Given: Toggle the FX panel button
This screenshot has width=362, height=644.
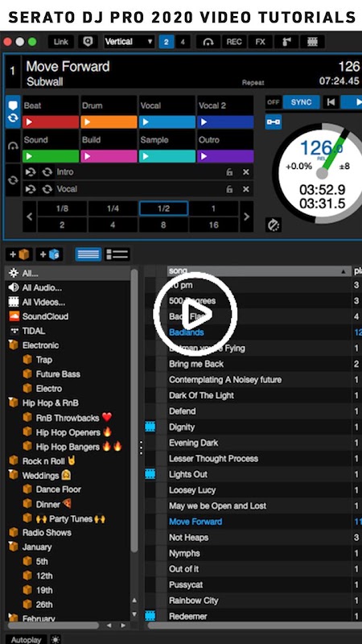Looking at the screenshot, I should 260,42.
